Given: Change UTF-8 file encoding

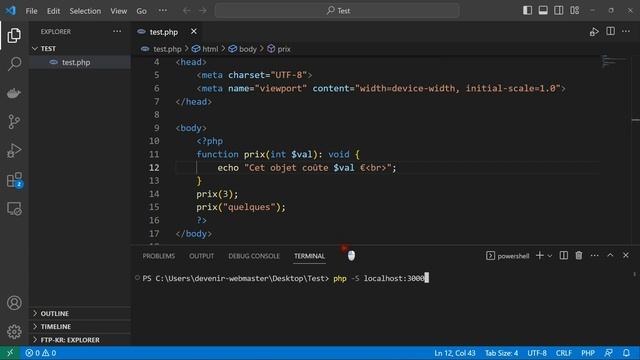Looking at the screenshot, I should pyautogui.click(x=537, y=353).
